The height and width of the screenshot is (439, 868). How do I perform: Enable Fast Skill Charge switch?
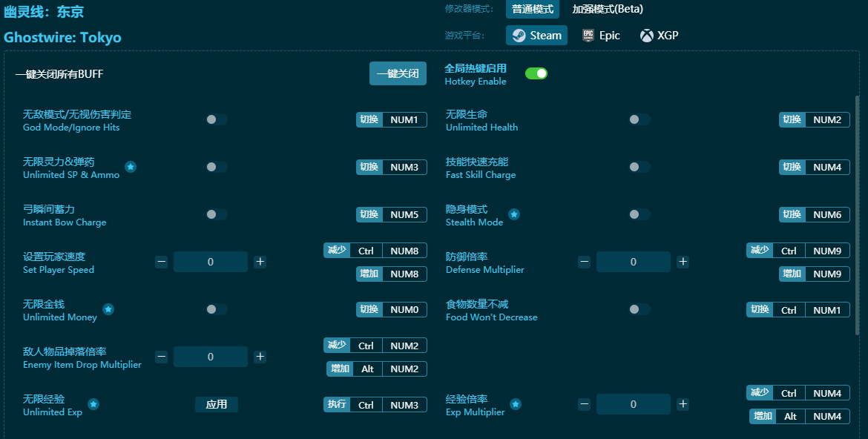[640, 167]
